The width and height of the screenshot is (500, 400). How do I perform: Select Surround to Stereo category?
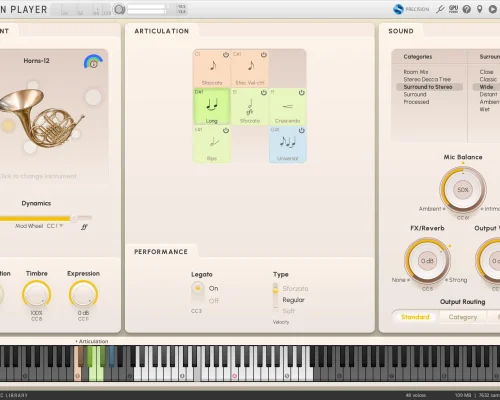point(429,87)
